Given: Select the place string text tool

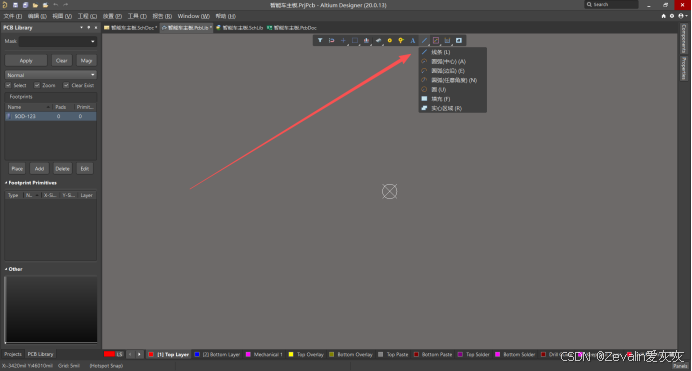Looking at the screenshot, I should click(413, 41).
